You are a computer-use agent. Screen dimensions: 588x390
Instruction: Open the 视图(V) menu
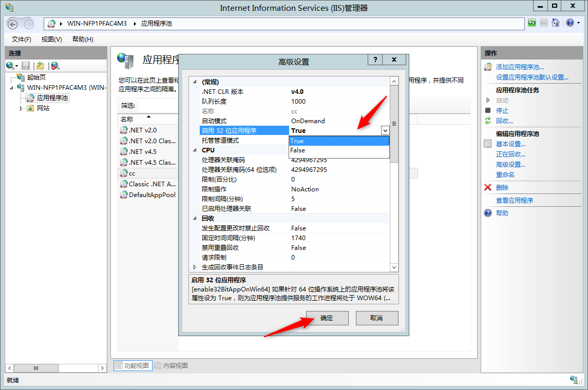(x=52, y=40)
